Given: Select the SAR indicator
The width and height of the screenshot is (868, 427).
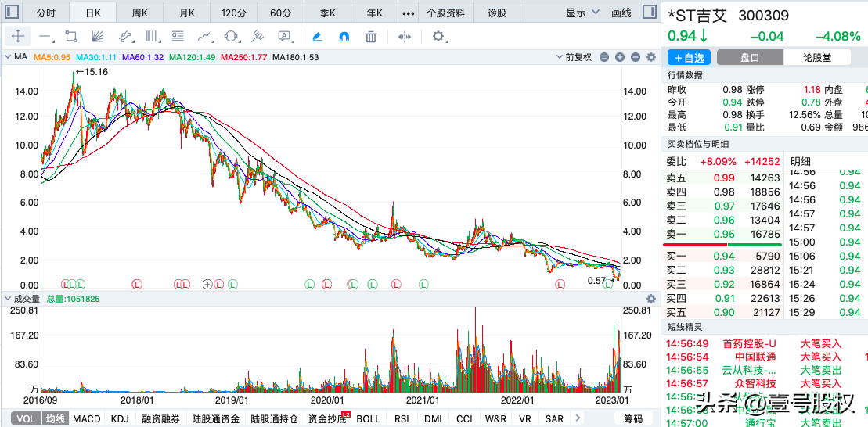Looking at the screenshot, I should tap(554, 418).
